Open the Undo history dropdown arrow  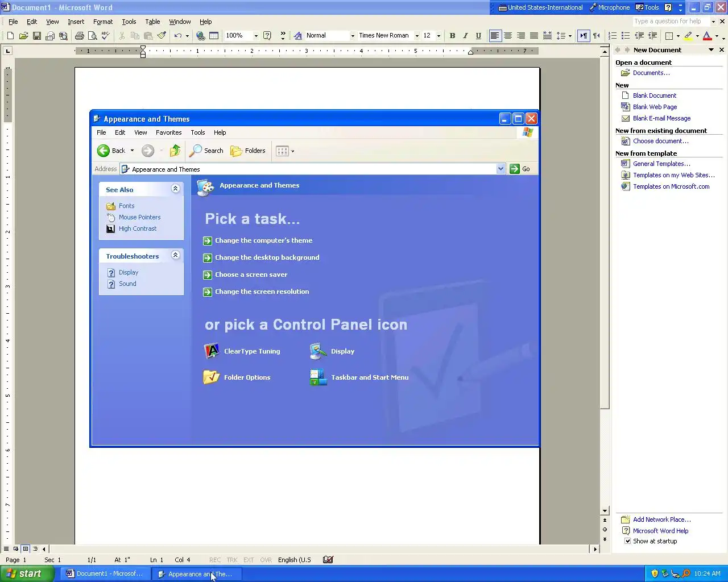click(187, 36)
